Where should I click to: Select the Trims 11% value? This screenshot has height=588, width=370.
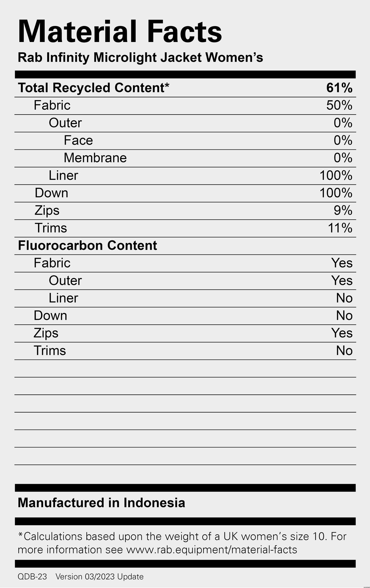[340, 228]
